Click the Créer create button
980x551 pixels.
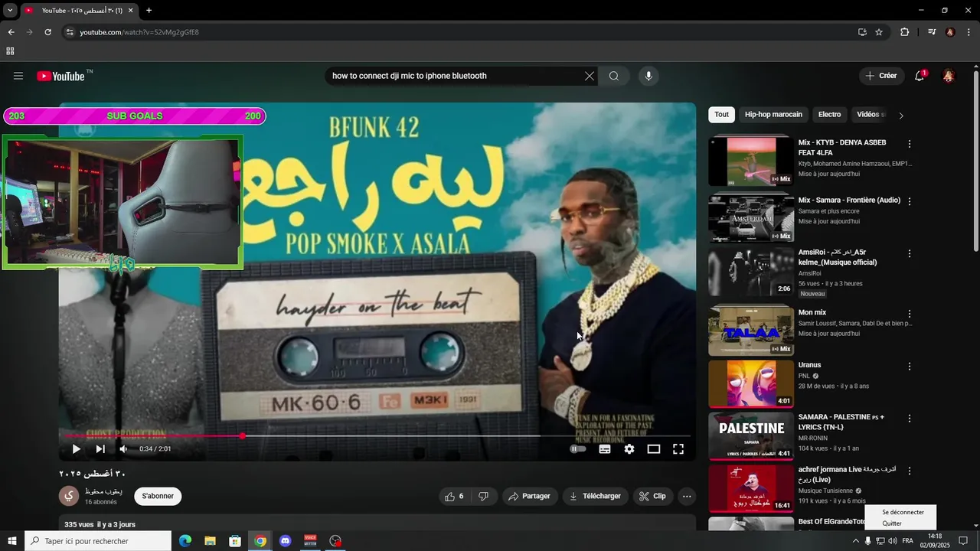(x=881, y=76)
